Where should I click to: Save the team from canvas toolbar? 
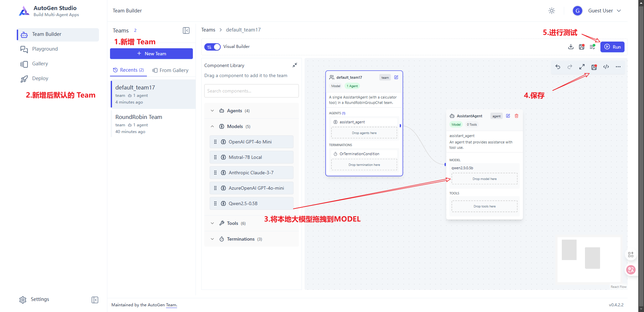(594, 67)
